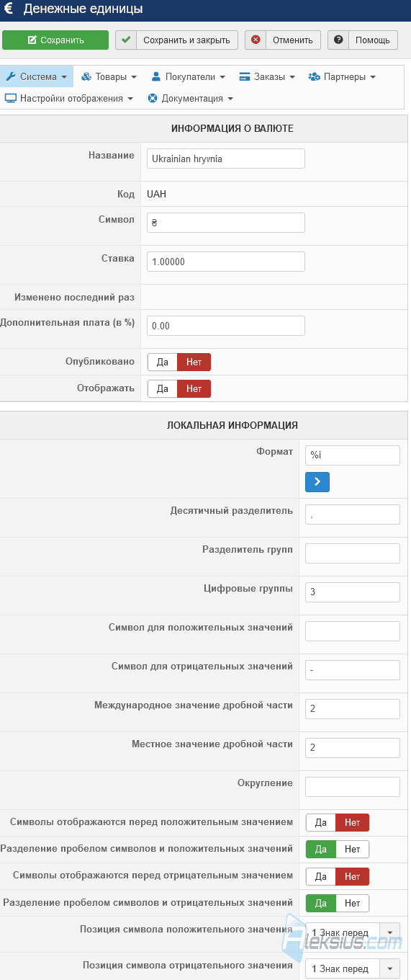
Task: Open help via Помощь button
Action: [363, 40]
